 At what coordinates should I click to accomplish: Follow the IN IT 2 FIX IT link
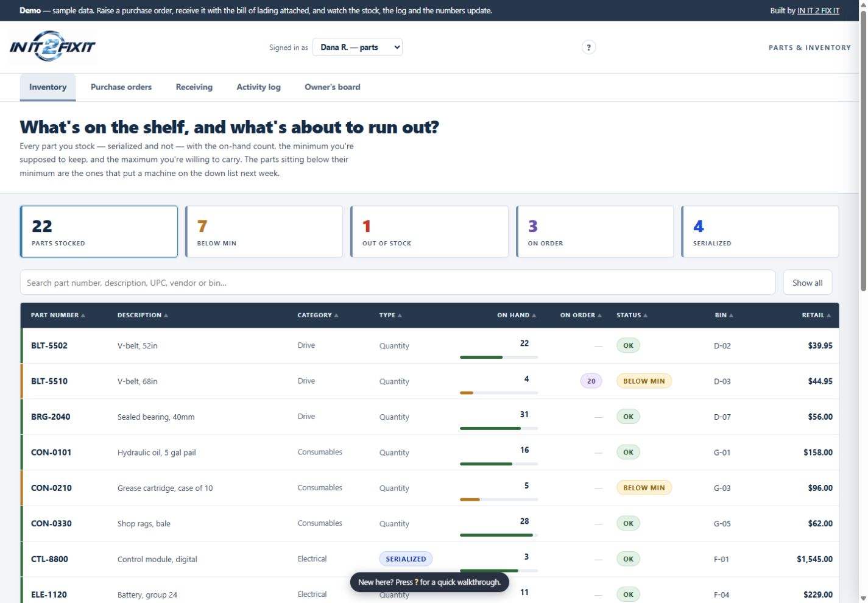click(x=818, y=10)
